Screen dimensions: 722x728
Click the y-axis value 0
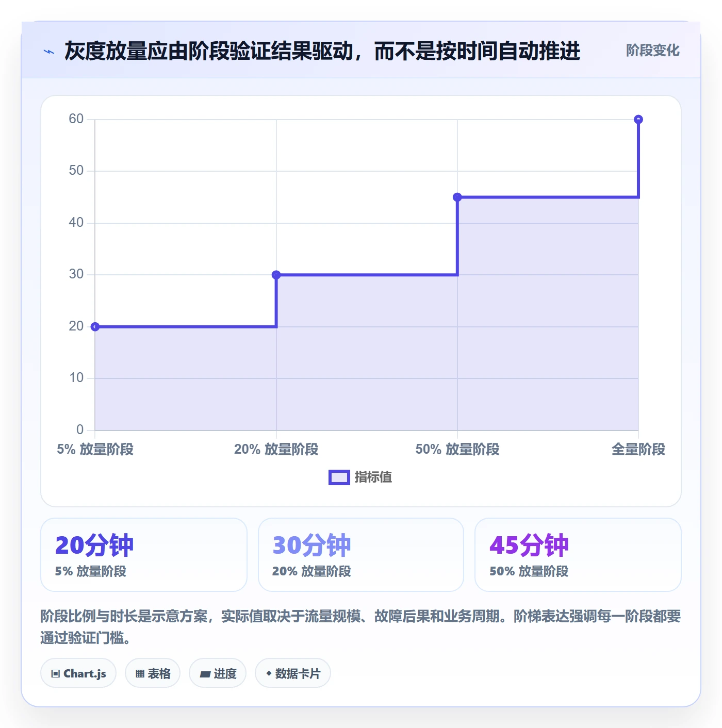point(80,429)
